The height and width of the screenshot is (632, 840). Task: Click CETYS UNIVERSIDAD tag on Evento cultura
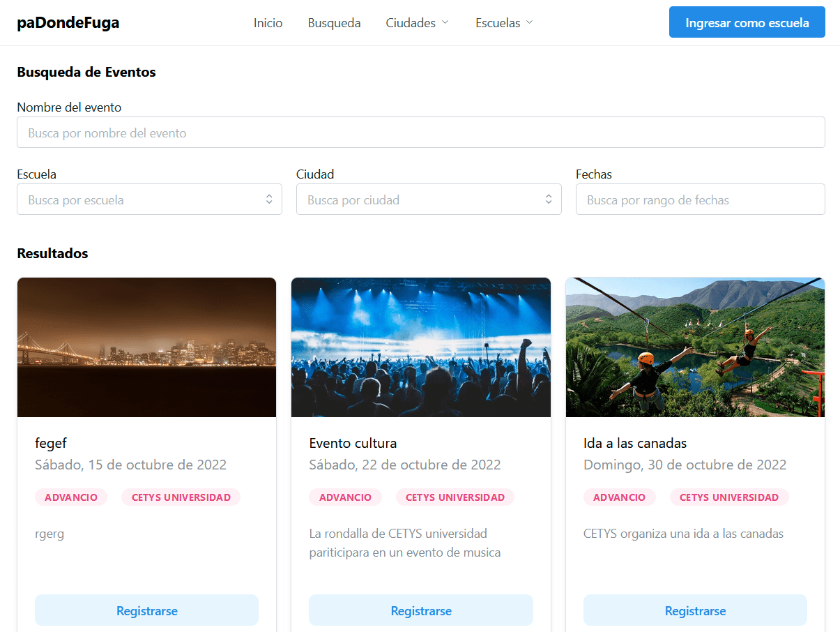pos(455,497)
